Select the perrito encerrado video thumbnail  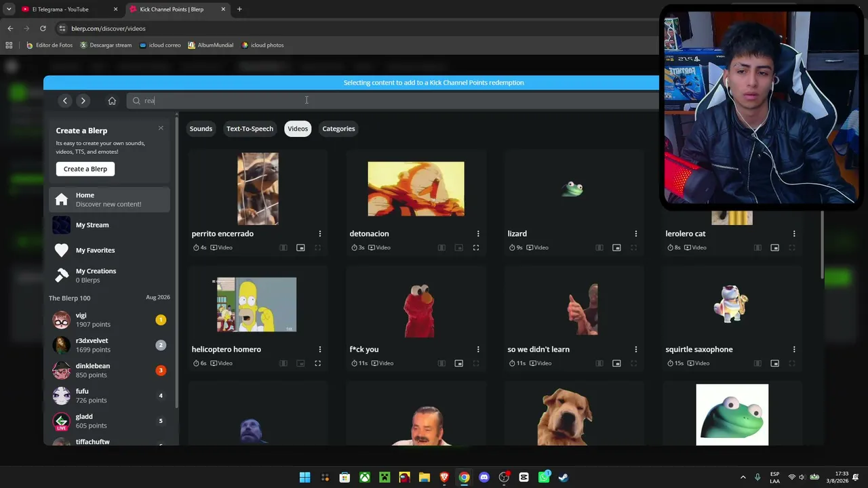258,188
